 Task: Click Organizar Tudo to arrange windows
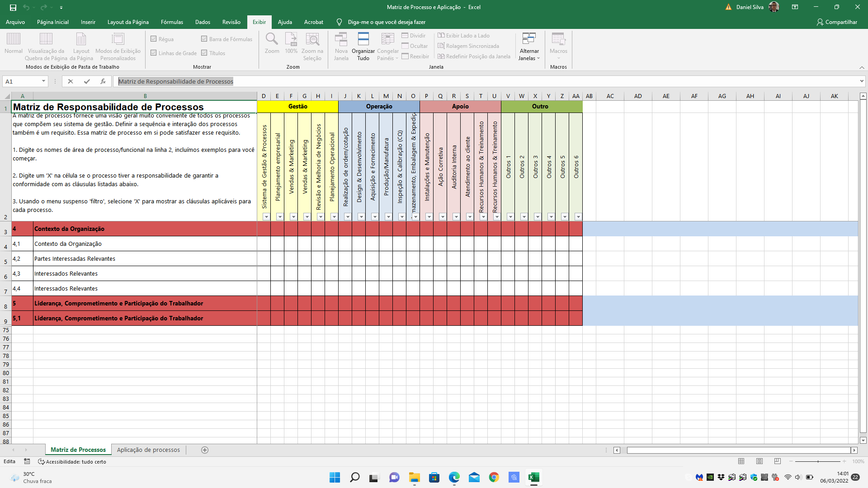pos(363,45)
